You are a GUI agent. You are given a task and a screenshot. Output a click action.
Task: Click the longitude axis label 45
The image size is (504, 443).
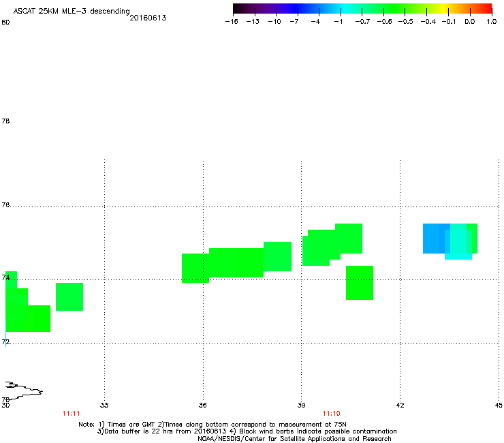coord(499,405)
